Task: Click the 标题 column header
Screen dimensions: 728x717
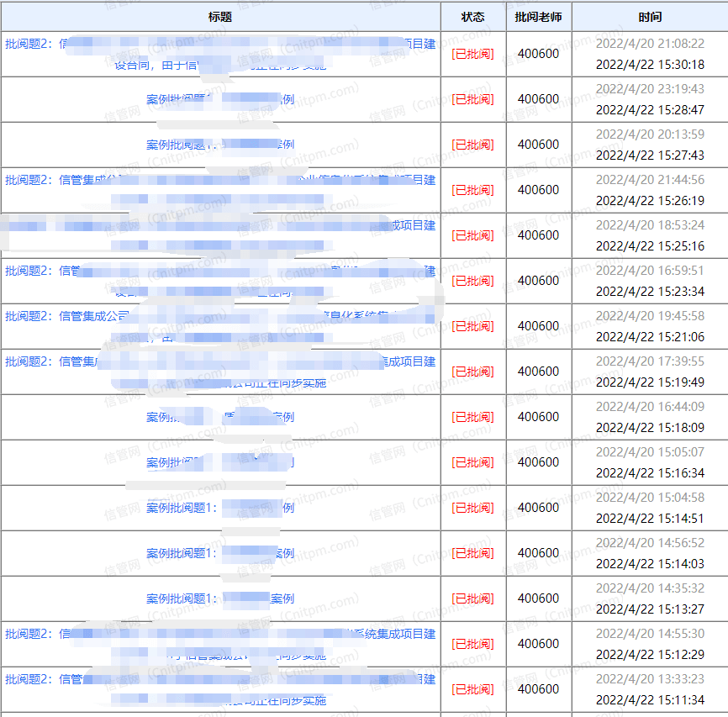Action: pyautogui.click(x=220, y=17)
